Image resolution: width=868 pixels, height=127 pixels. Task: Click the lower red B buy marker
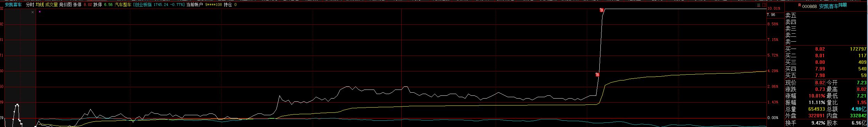(x=597, y=75)
